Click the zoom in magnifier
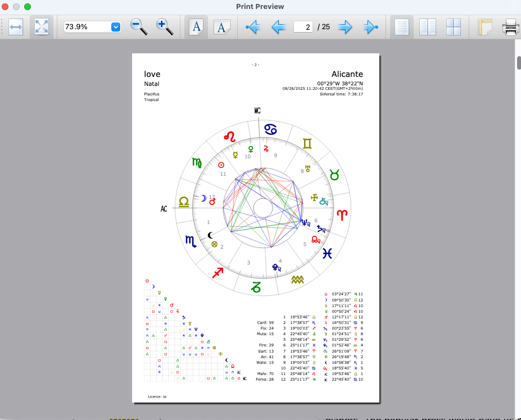The height and width of the screenshot is (420, 521). pyautogui.click(x=164, y=26)
